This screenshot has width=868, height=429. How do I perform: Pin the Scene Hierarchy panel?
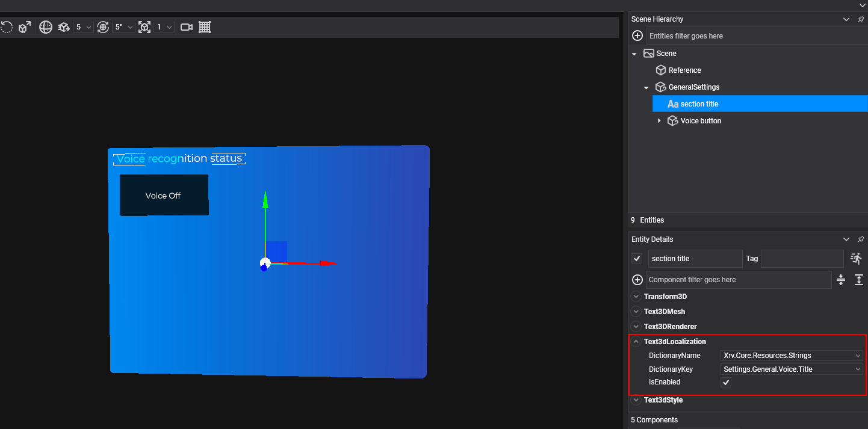[x=861, y=19]
